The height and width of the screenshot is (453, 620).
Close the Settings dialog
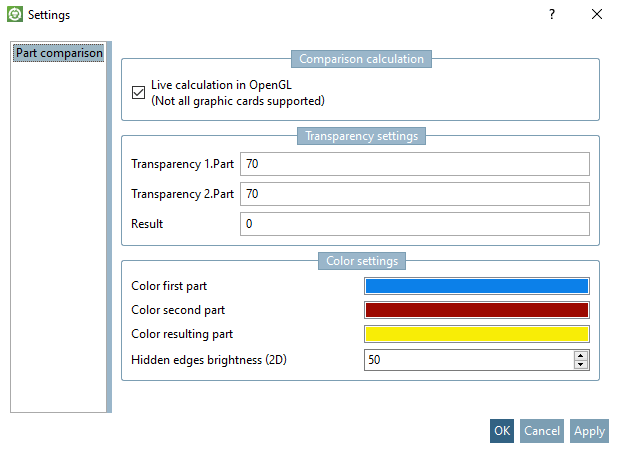[x=597, y=14]
